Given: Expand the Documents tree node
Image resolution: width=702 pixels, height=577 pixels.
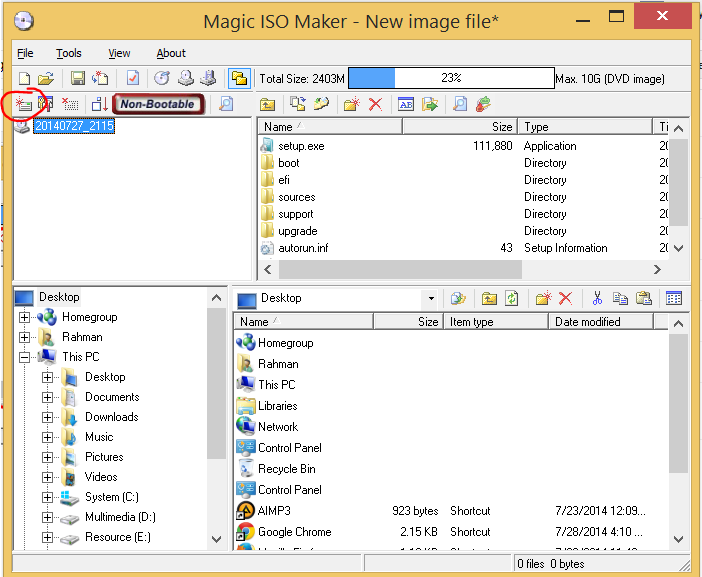Looking at the screenshot, I should 47,397.
